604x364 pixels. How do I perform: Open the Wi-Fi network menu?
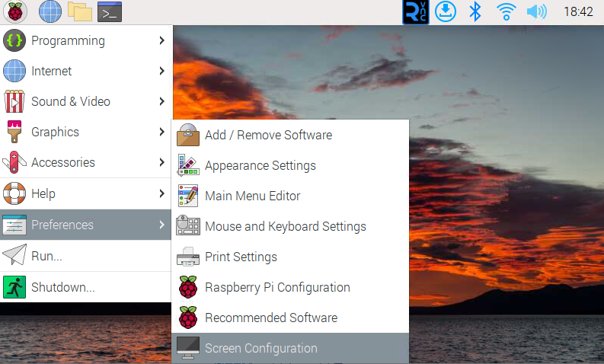point(505,11)
